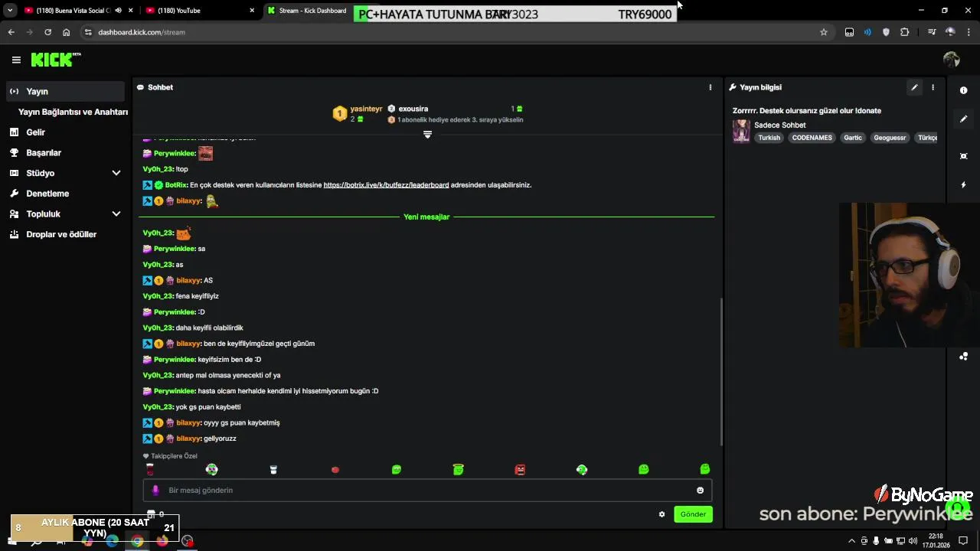Click the Sadece Sohbet category name
980x551 pixels.
point(779,125)
